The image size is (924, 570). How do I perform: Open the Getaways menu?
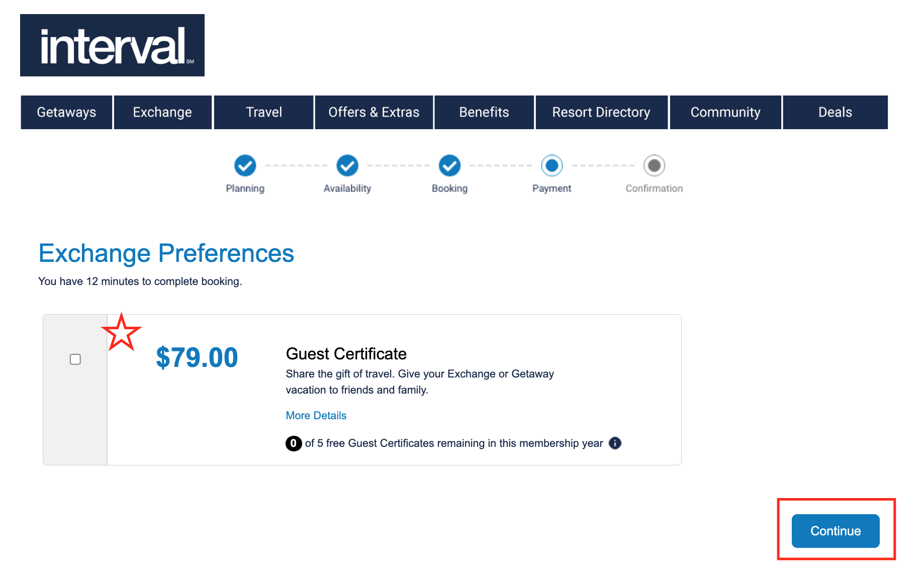(x=66, y=112)
